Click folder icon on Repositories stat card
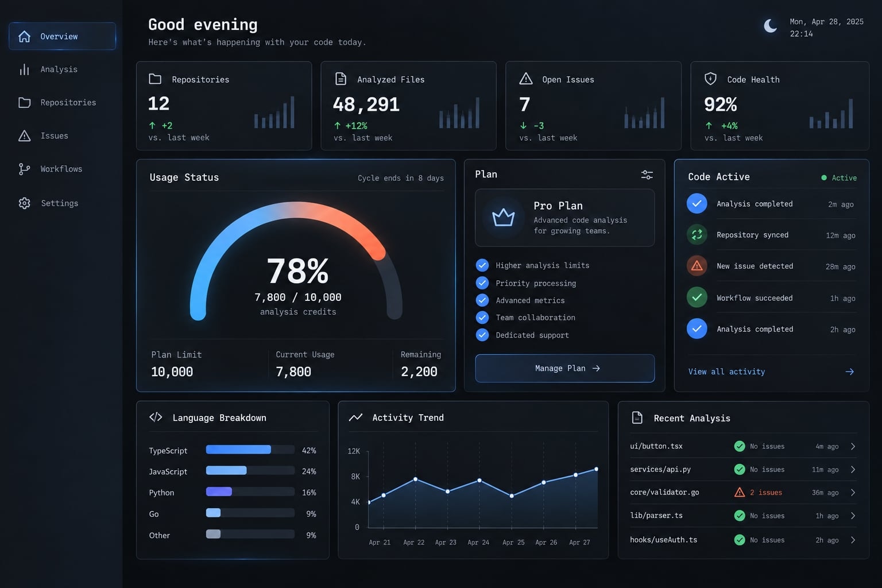 tap(155, 79)
